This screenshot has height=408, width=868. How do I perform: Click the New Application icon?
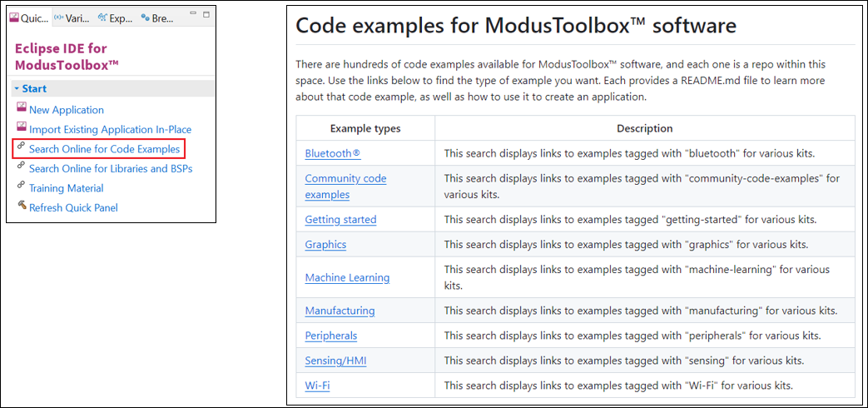[22, 108]
